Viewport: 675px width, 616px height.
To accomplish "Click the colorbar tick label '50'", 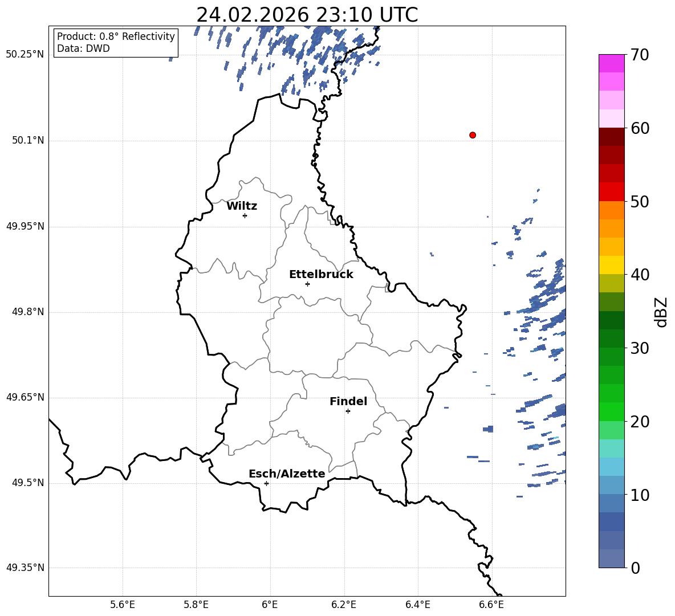I will pyautogui.click(x=640, y=201).
